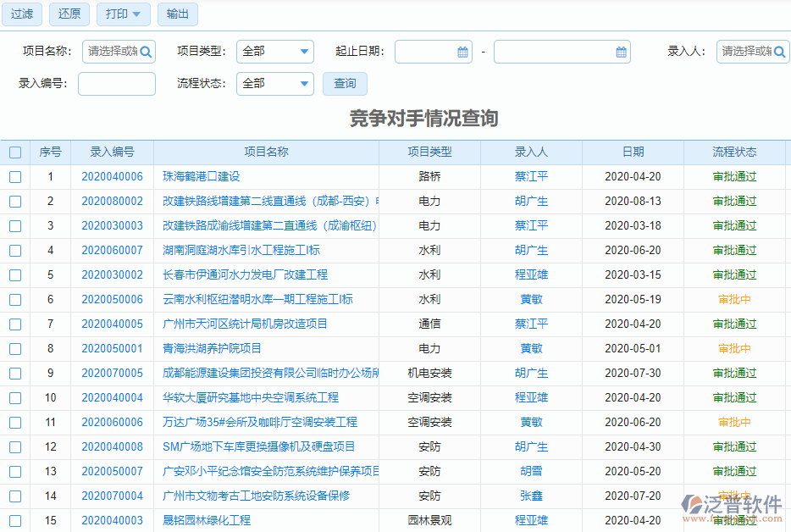
Task: Select the header checkbox to select all rows
Action: click(x=15, y=152)
